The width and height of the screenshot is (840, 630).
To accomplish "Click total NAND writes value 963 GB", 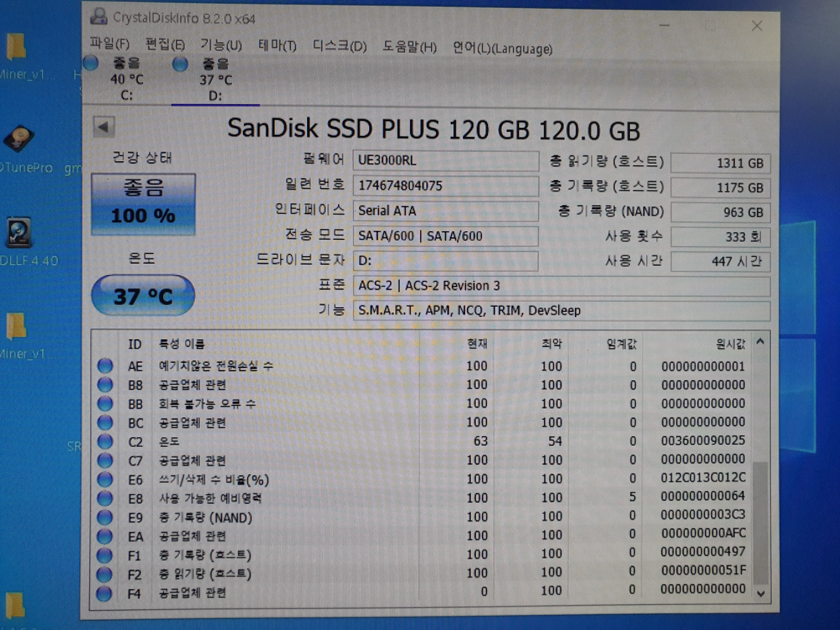I will click(x=720, y=212).
